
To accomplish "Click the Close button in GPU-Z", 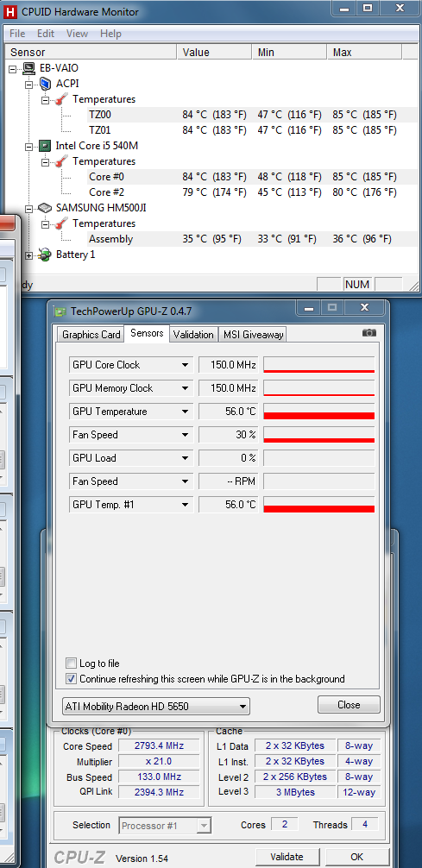I will click(349, 705).
